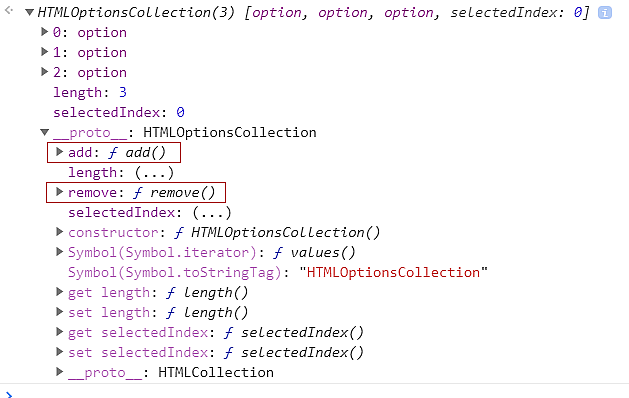The width and height of the screenshot is (629, 398).
Task: Expand the 0: option entry
Action: pyautogui.click(x=45, y=32)
